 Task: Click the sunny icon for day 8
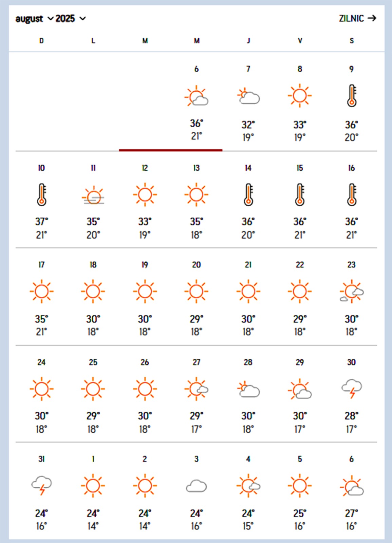pyautogui.click(x=300, y=96)
